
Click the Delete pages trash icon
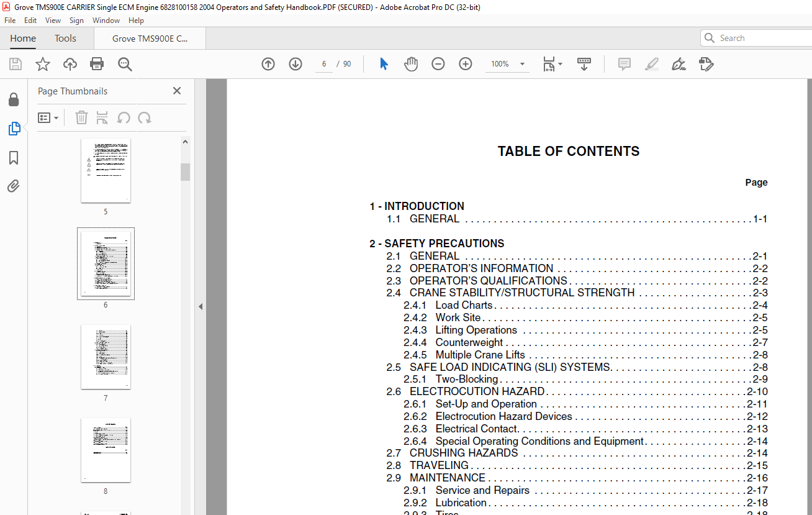coord(81,118)
